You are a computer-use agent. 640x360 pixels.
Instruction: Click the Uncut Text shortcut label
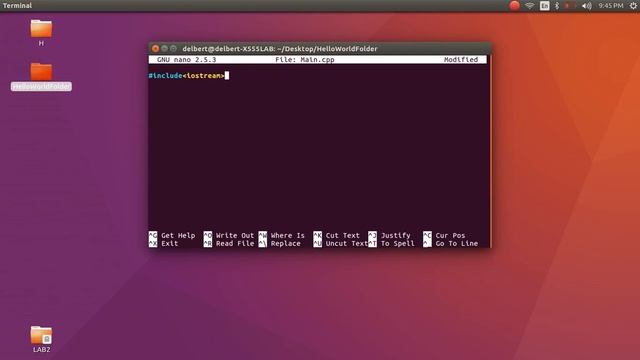[x=347, y=244]
